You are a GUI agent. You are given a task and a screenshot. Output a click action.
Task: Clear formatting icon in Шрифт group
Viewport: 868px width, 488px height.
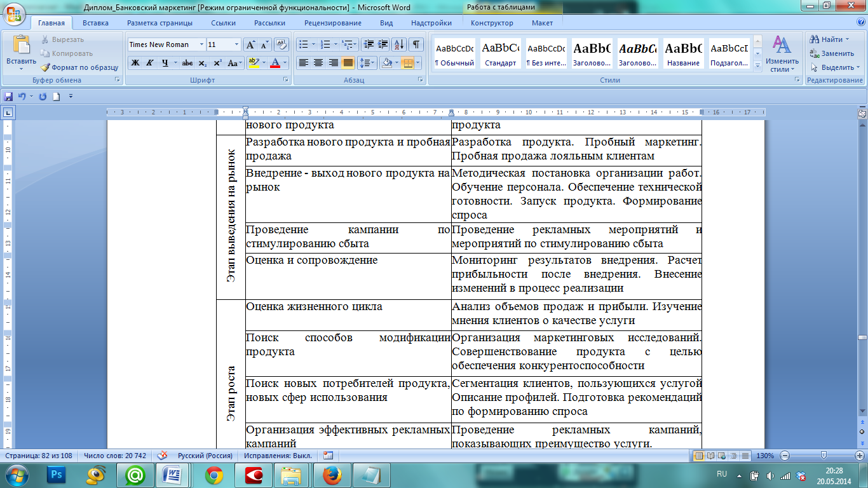coord(281,44)
